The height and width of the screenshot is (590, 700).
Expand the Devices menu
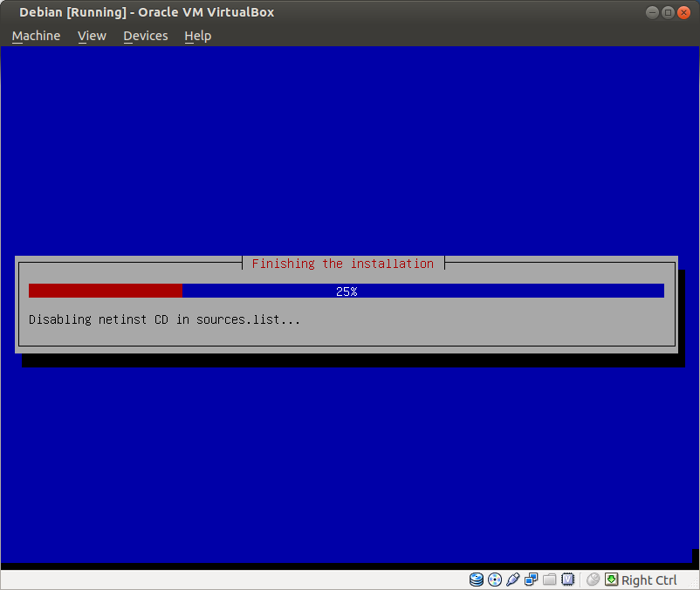pyautogui.click(x=145, y=36)
